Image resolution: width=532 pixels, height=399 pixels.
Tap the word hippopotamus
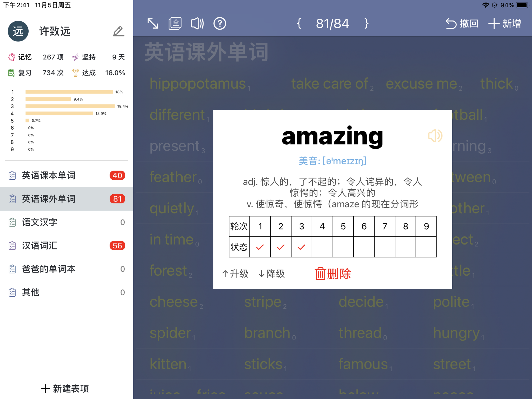(x=198, y=84)
